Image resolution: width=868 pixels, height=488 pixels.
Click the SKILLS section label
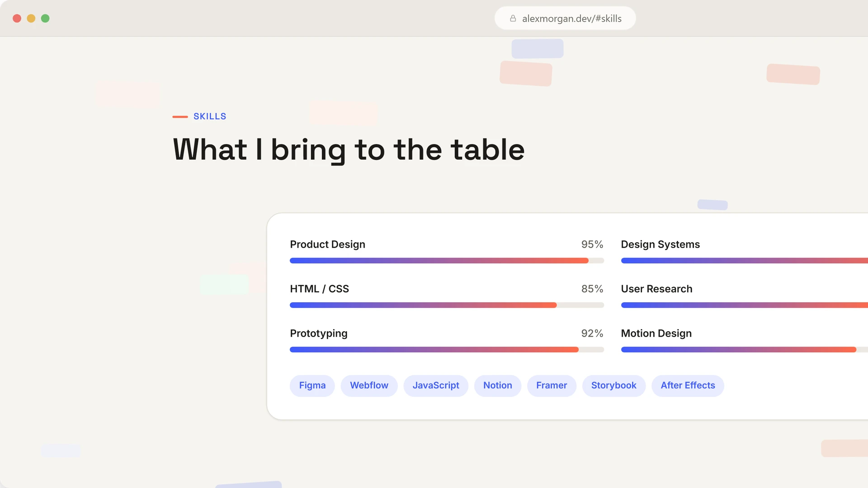coord(210,117)
